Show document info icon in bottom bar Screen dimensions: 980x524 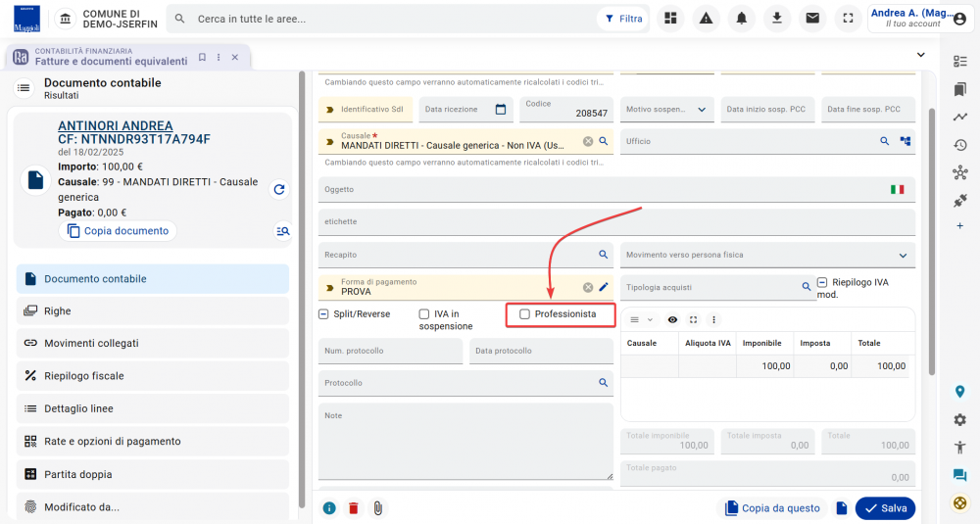click(x=329, y=508)
